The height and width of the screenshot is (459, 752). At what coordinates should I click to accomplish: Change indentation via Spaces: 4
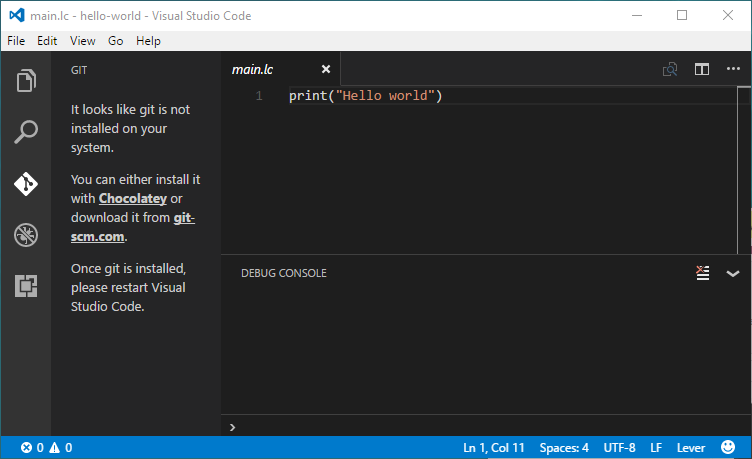(x=564, y=448)
